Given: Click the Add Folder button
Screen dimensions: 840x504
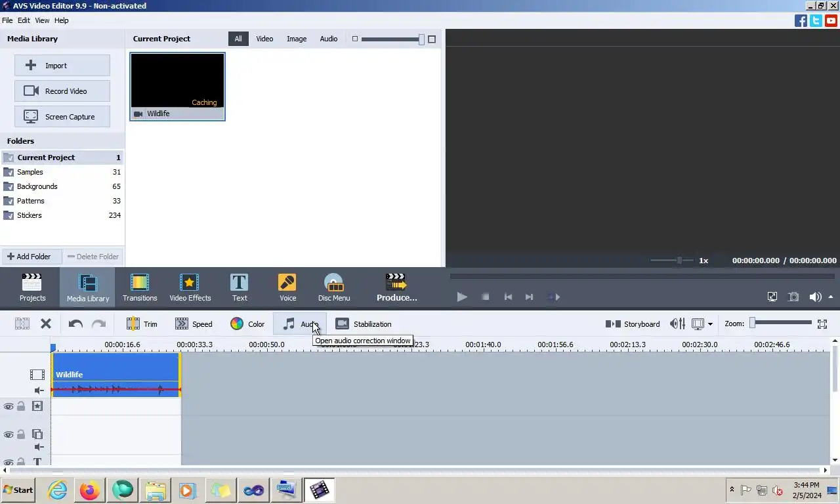Looking at the screenshot, I should (31, 257).
